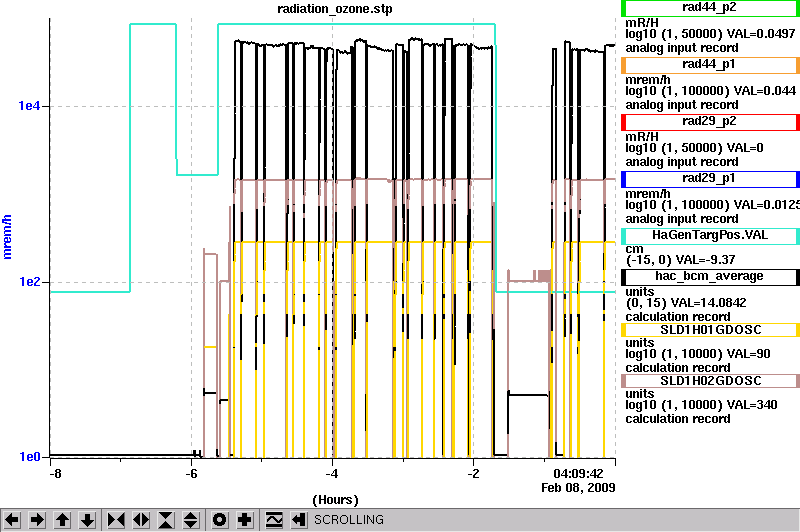Viewport: 800px width, 532px height.
Task: Select the hac_bcm_average black legend entry
Action: (x=710, y=277)
